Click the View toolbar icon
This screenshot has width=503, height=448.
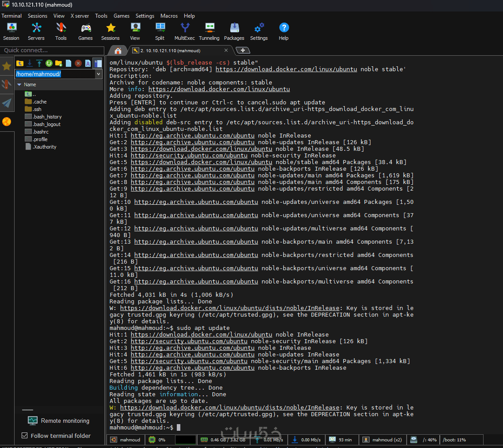point(135,31)
